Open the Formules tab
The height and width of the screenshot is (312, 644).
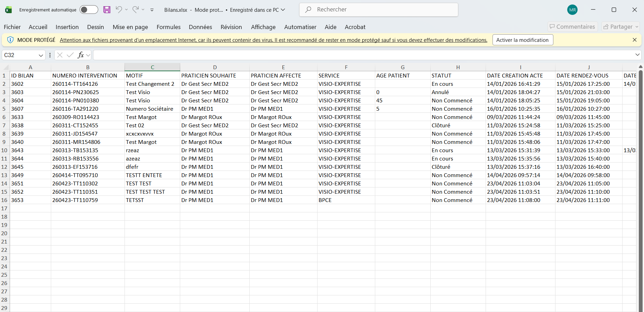pyautogui.click(x=168, y=27)
